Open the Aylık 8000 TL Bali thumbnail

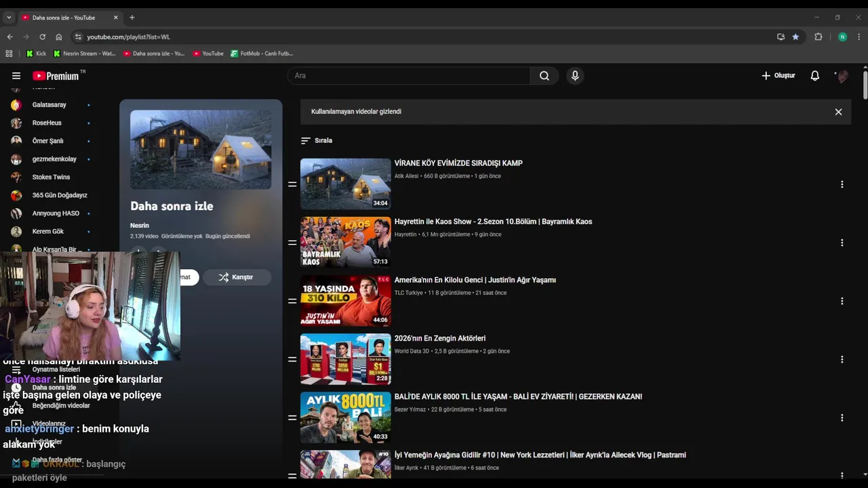pyautogui.click(x=346, y=417)
